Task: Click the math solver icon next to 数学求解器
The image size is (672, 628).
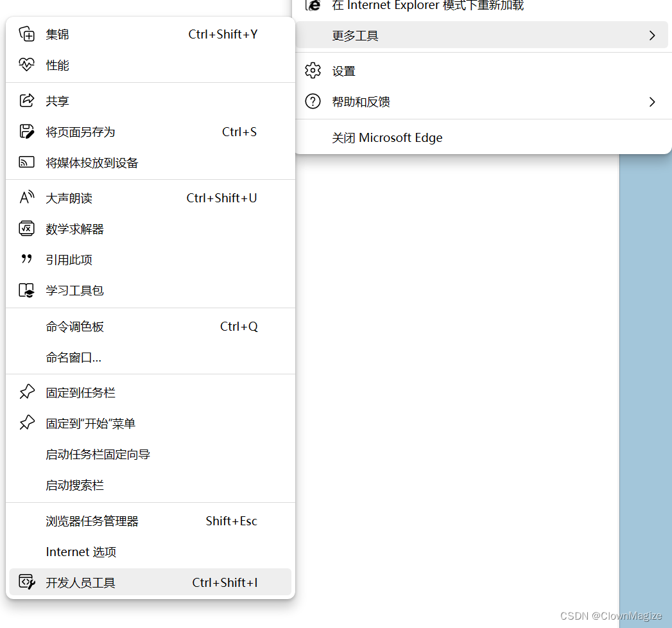Action: click(x=26, y=229)
